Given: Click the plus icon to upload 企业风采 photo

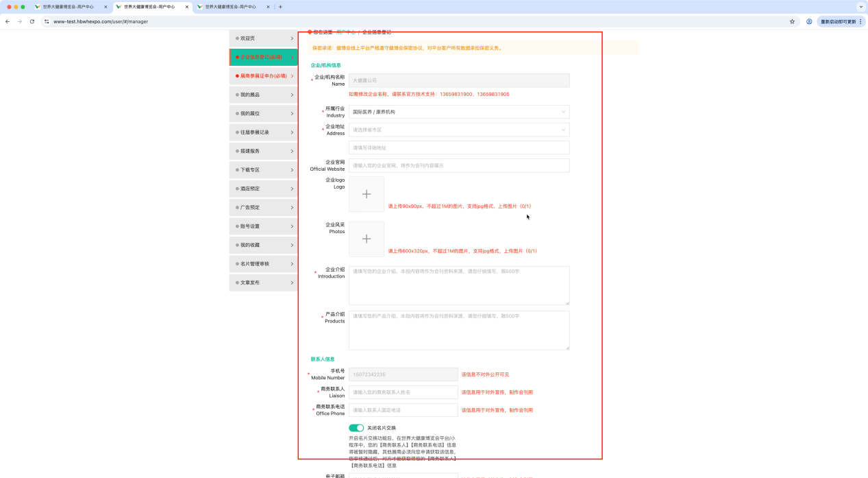Looking at the screenshot, I should (x=367, y=239).
